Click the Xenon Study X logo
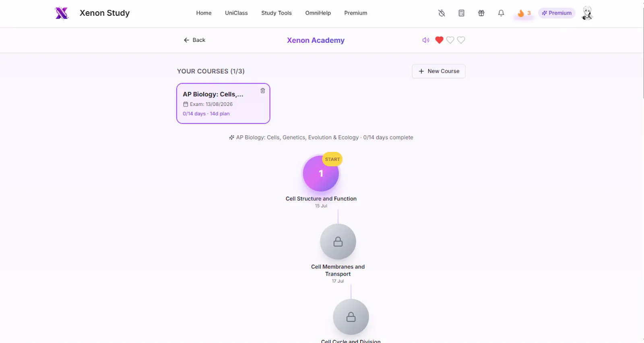 [x=62, y=13]
